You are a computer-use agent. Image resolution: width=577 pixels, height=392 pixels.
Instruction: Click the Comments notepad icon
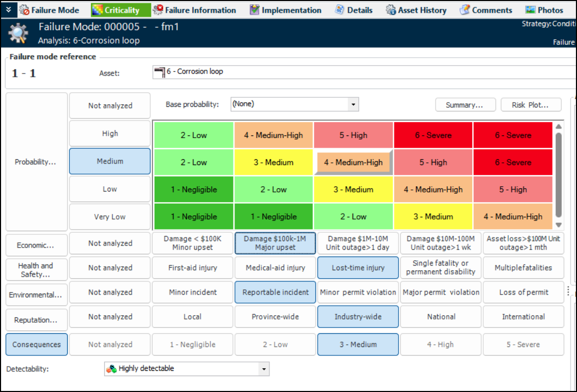[x=465, y=10]
